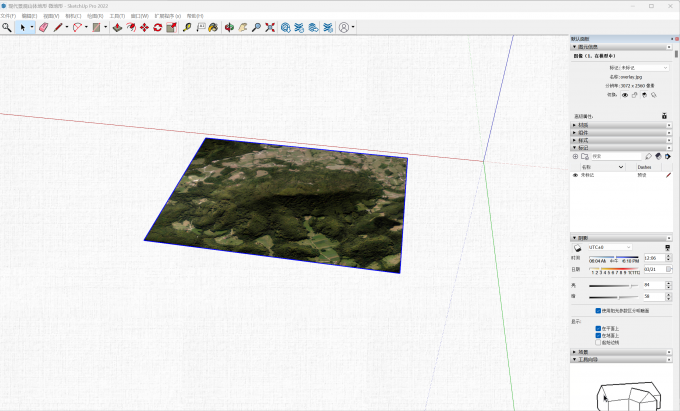Open the Edit menu
The image size is (680, 411).
point(29,16)
